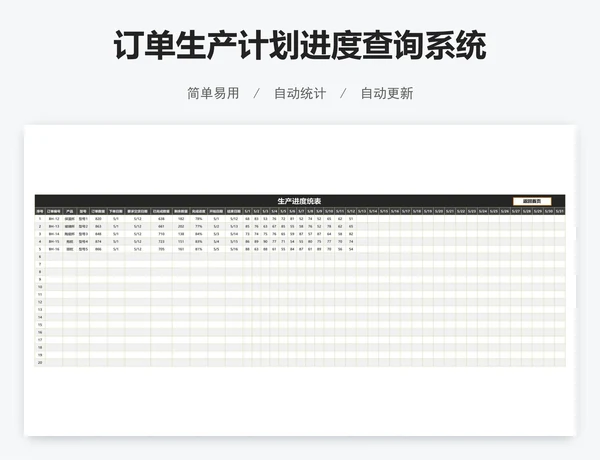Select the 型号1 model cell
The height and width of the screenshot is (460, 600).
83,219
